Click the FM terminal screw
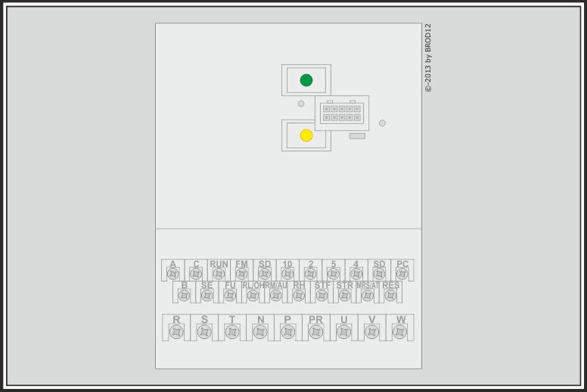This screenshot has height=392, width=587. point(241,274)
